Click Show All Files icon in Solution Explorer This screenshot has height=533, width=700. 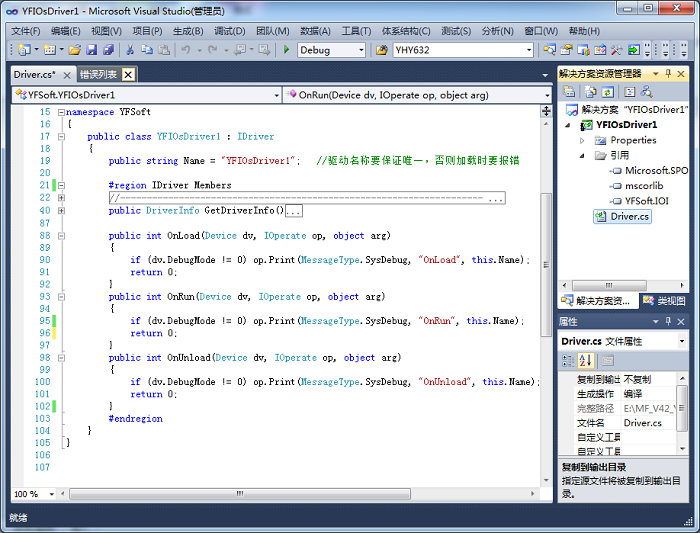point(591,92)
